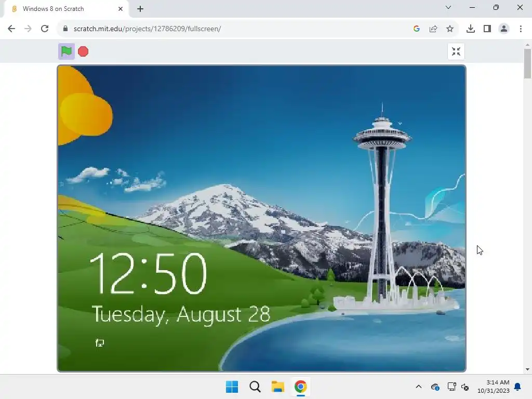The height and width of the screenshot is (399, 532).
Task: Select the Windows 8 on Scratch tab
Action: [66, 9]
